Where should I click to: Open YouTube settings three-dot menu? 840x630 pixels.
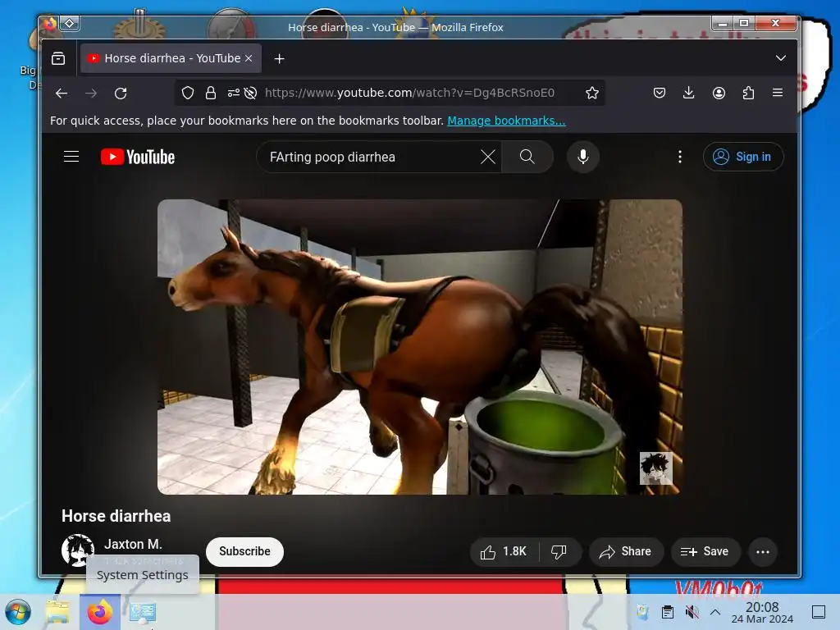click(x=680, y=157)
